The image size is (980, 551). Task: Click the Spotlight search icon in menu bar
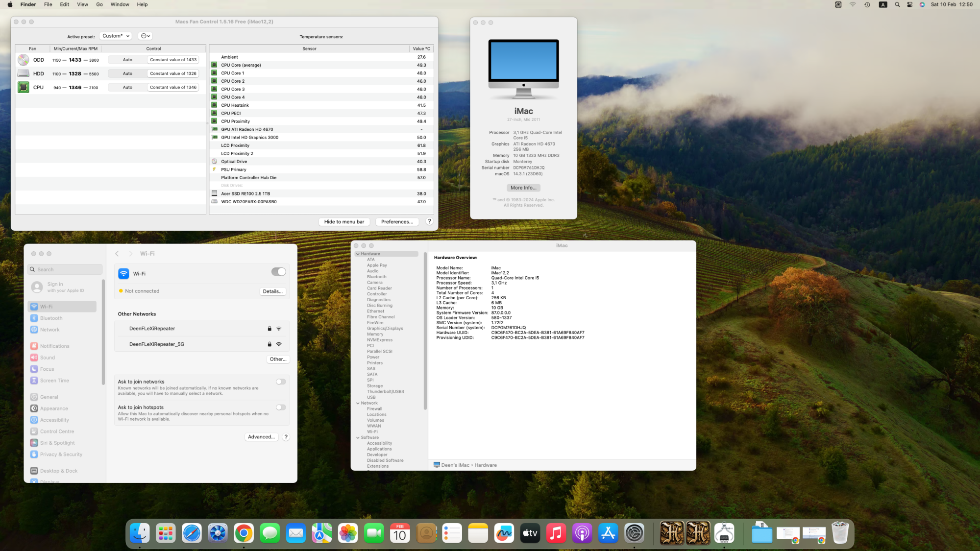click(x=897, y=4)
